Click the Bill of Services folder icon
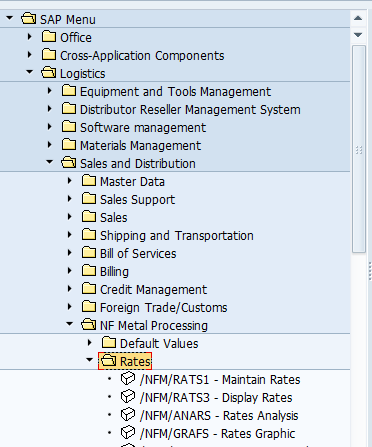This screenshot has width=372, height=447. [89, 253]
